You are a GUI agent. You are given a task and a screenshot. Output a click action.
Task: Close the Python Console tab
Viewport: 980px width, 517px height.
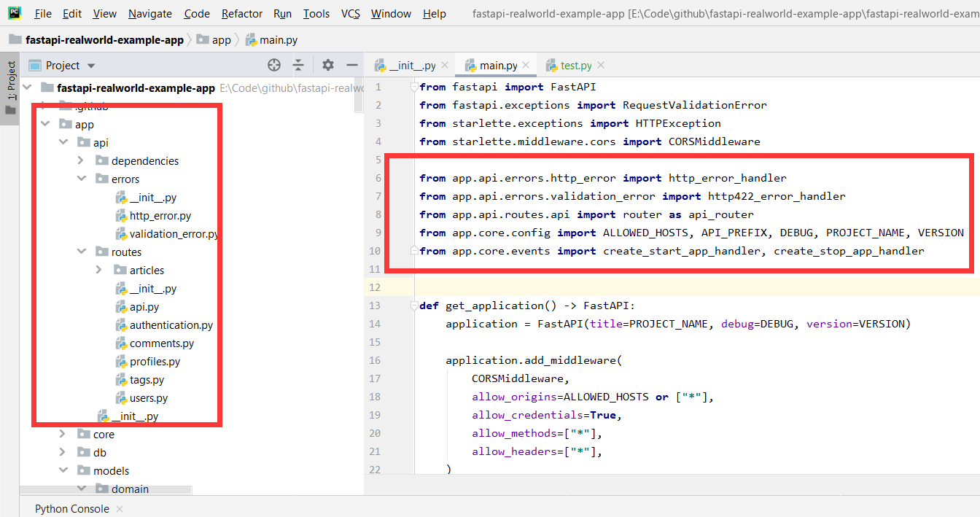(120, 509)
